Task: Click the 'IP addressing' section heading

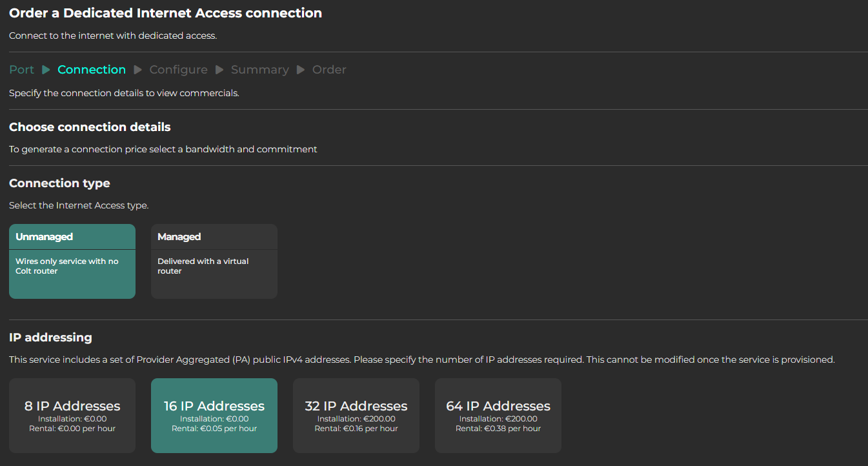Action: (50, 338)
